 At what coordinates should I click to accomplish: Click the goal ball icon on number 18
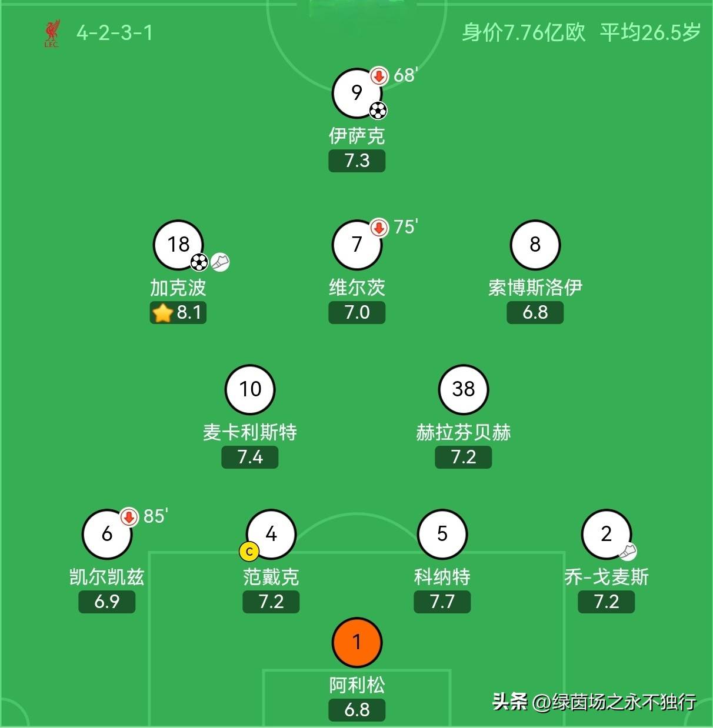(x=199, y=262)
